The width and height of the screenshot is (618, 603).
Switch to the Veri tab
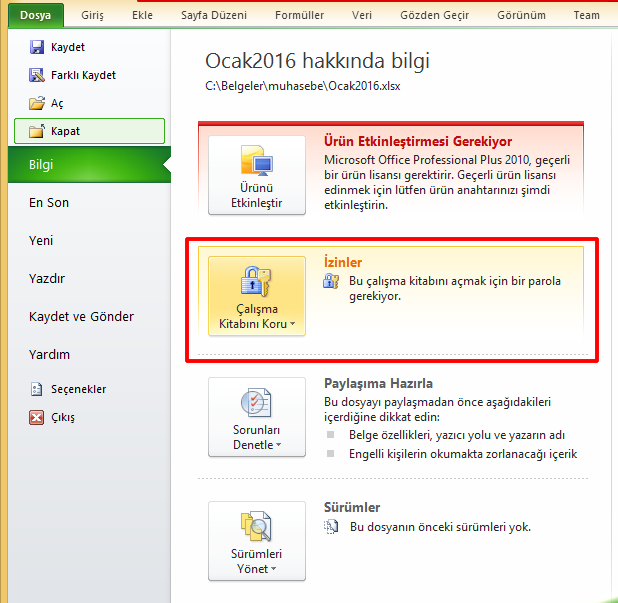(361, 15)
